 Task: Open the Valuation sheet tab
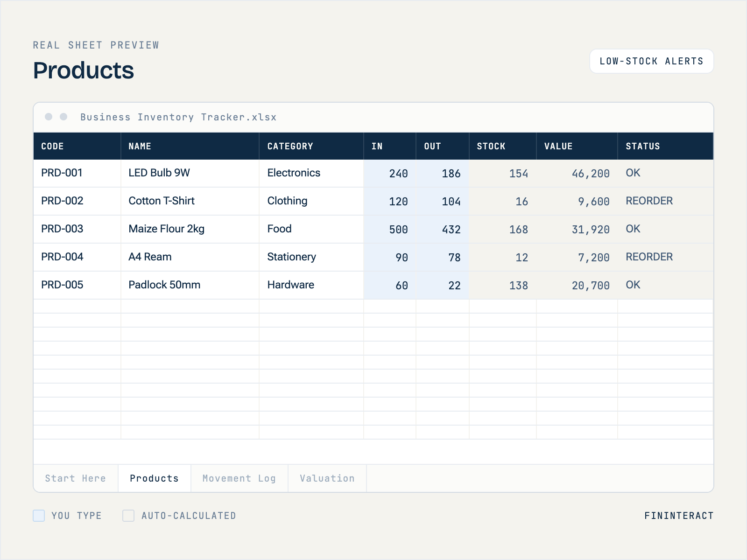[327, 478]
